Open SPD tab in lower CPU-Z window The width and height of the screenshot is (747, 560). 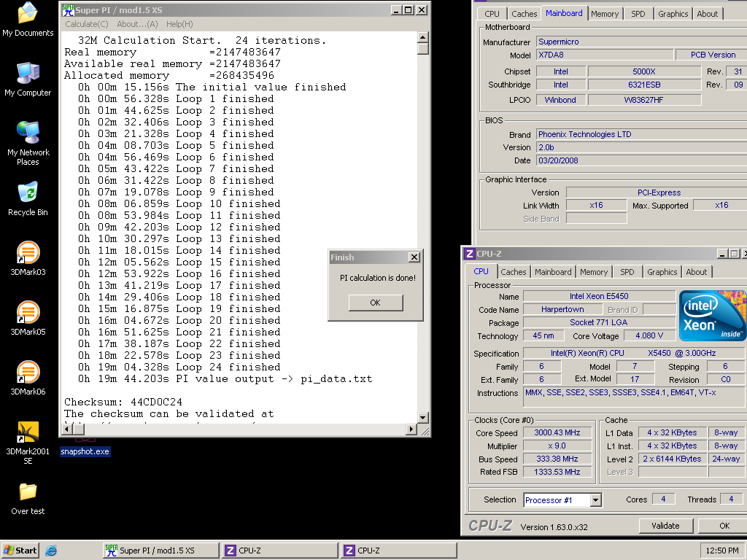627,272
